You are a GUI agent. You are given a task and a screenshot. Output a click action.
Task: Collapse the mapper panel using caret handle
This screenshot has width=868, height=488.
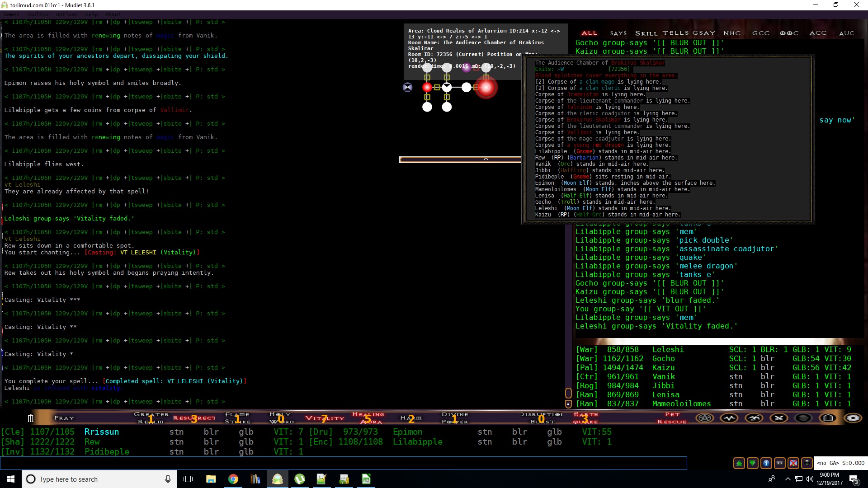coord(486,159)
